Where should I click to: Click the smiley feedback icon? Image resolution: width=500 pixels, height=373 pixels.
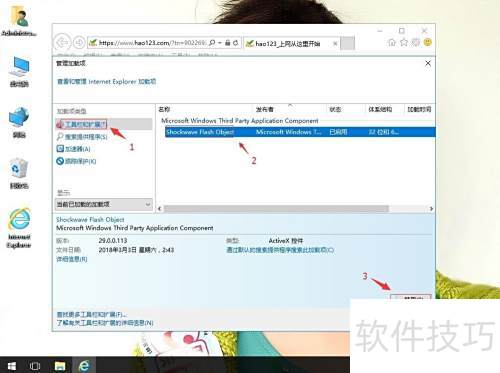428,42
